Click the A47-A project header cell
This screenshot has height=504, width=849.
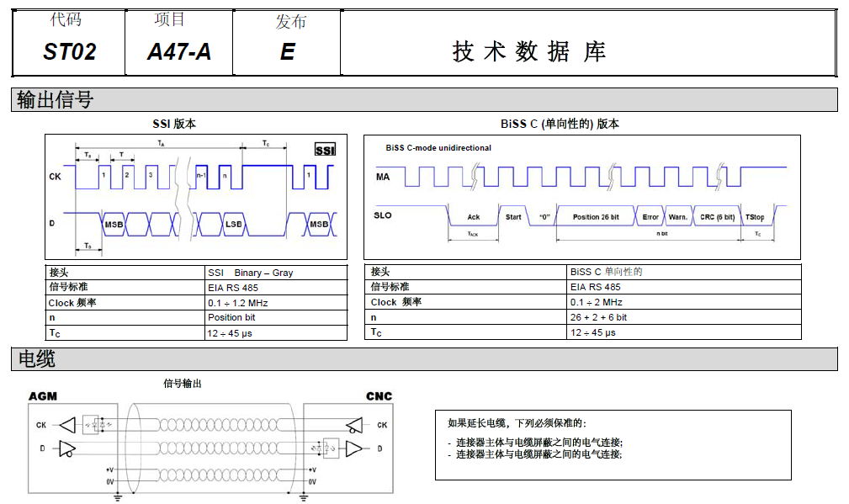[x=178, y=52]
